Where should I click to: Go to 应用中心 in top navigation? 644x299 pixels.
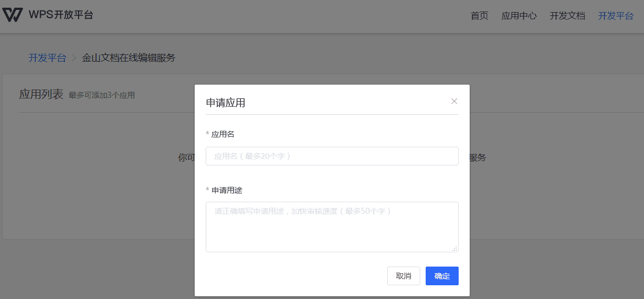pos(519,16)
